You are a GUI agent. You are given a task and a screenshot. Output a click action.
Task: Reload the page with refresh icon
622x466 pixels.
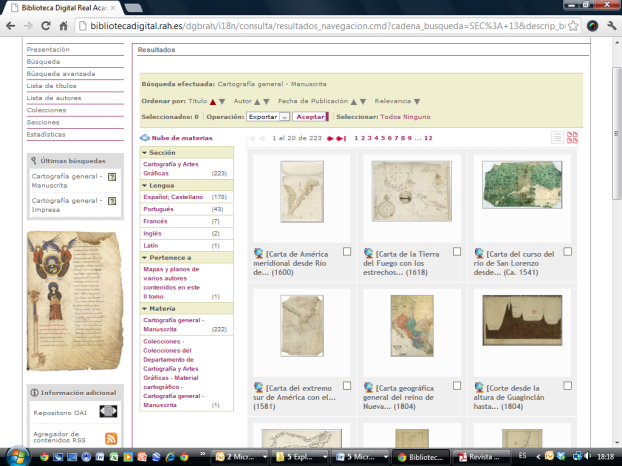tap(46, 26)
